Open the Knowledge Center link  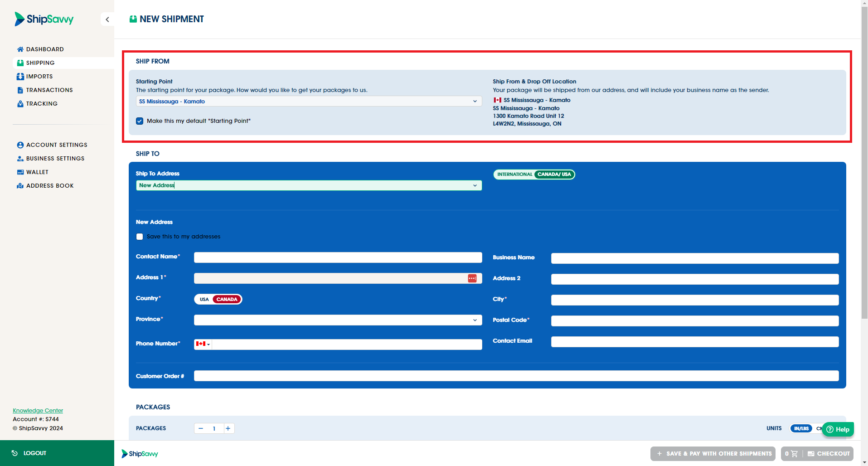pos(38,411)
